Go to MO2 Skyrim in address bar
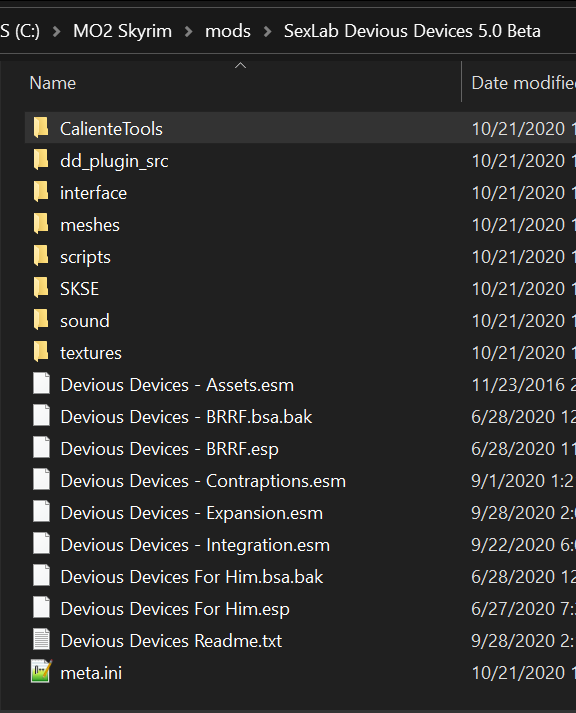Viewport: 576px width, 713px height. point(122,31)
